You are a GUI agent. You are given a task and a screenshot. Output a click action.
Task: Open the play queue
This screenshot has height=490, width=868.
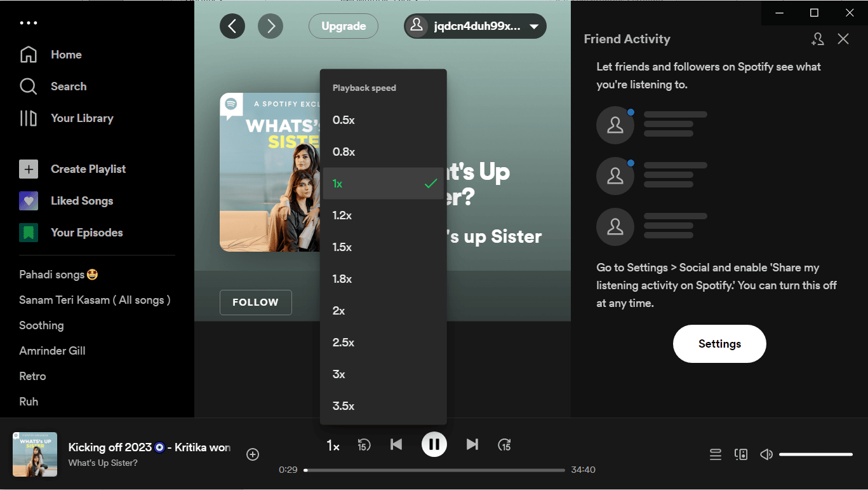716,454
